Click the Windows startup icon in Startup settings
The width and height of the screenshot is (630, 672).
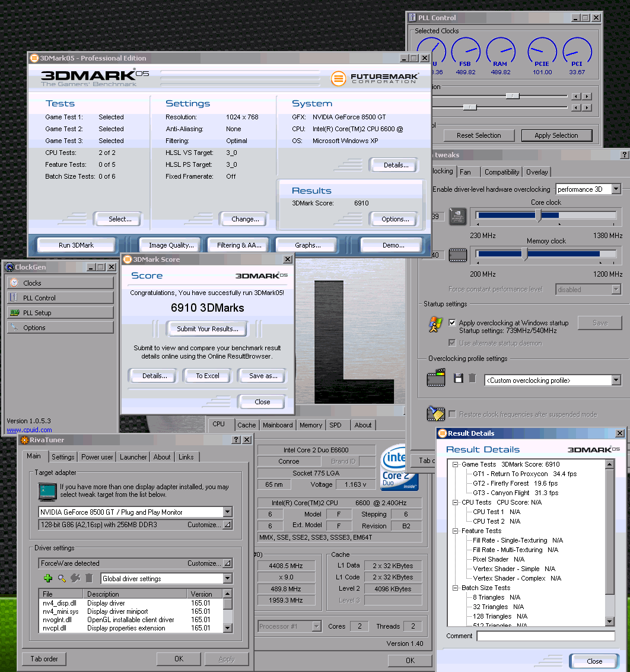(435, 325)
